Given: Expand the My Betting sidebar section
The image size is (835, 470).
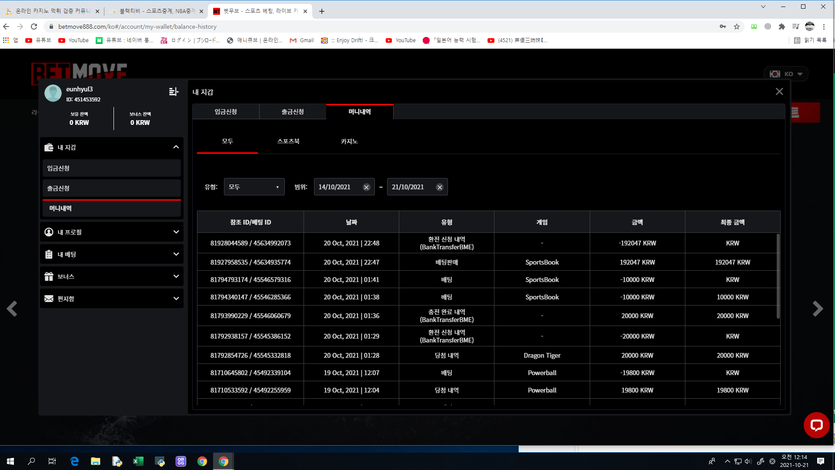Looking at the screenshot, I should click(x=112, y=254).
